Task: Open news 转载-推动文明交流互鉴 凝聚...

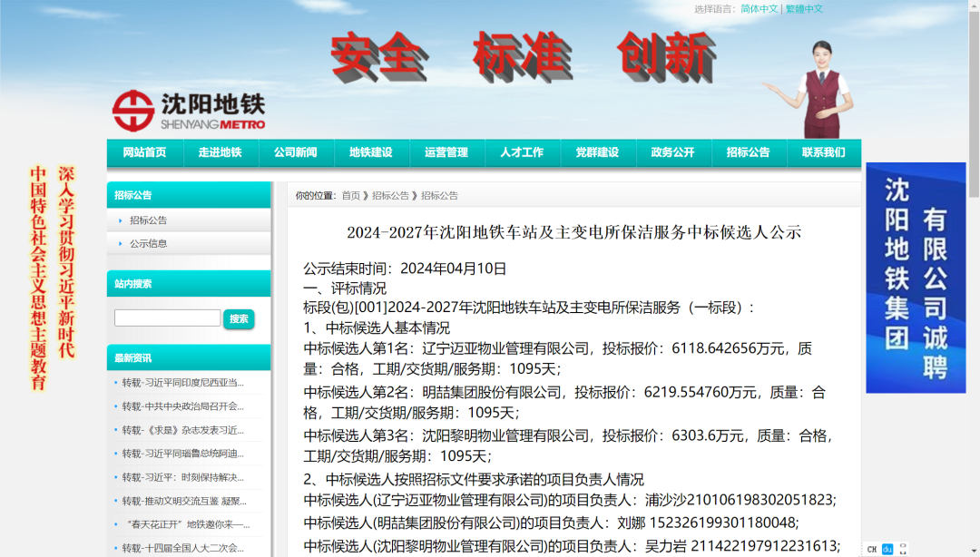Action: (183, 501)
